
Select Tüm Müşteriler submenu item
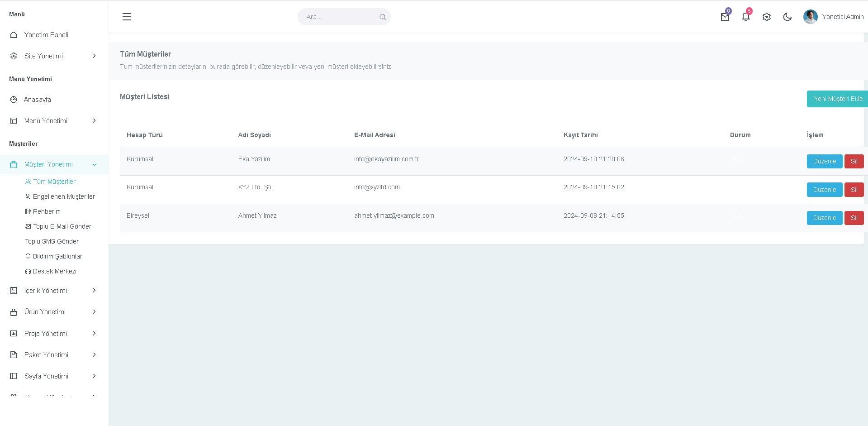[x=54, y=182]
